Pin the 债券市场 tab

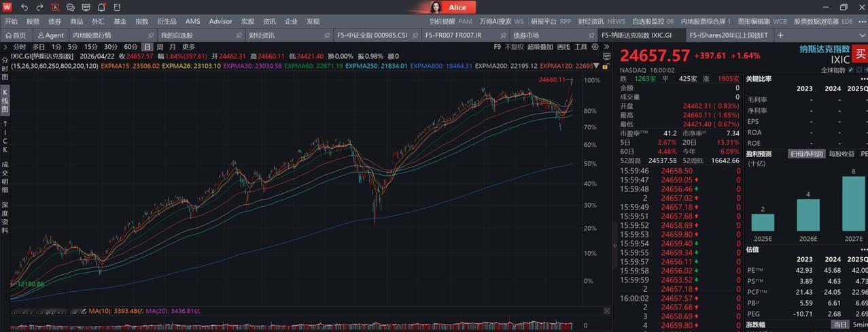coord(592,35)
